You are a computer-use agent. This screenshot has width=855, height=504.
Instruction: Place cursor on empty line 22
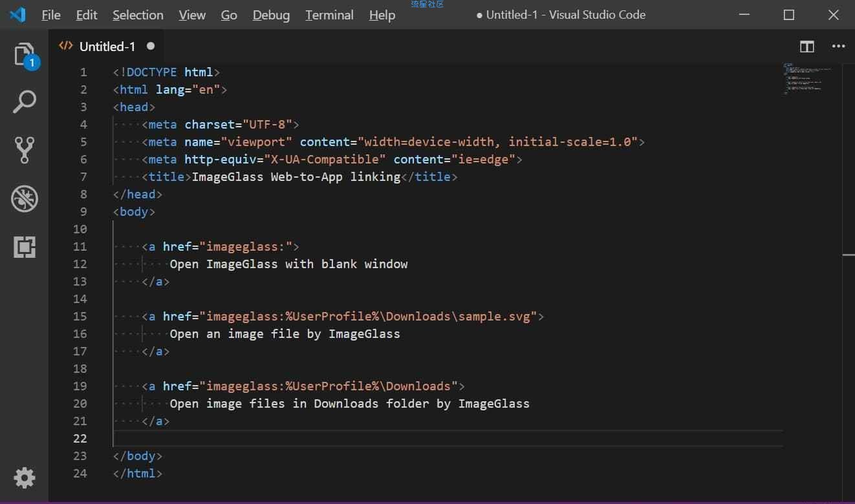pos(448,438)
